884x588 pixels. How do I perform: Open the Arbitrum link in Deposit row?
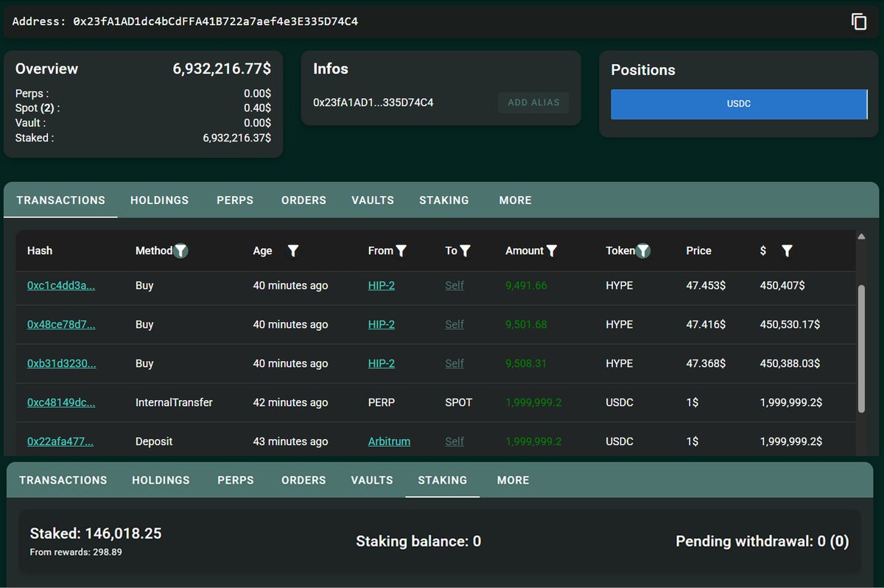[x=389, y=442]
